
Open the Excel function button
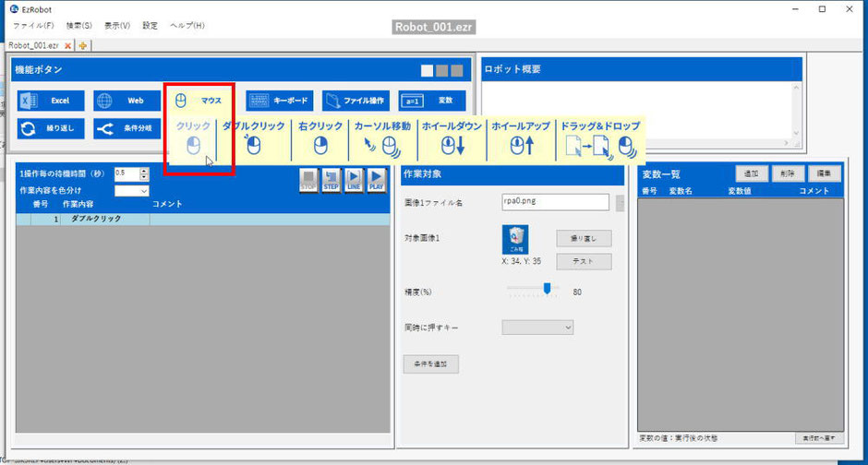51,101
